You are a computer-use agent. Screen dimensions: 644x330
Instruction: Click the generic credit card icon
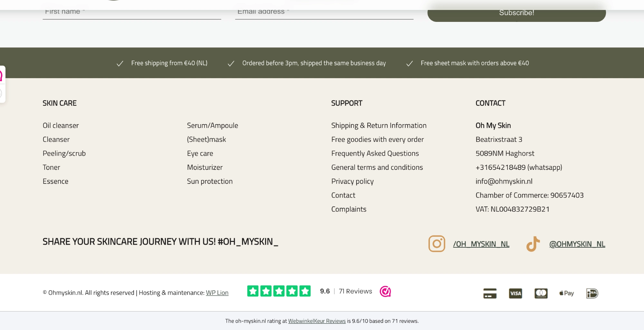point(490,293)
